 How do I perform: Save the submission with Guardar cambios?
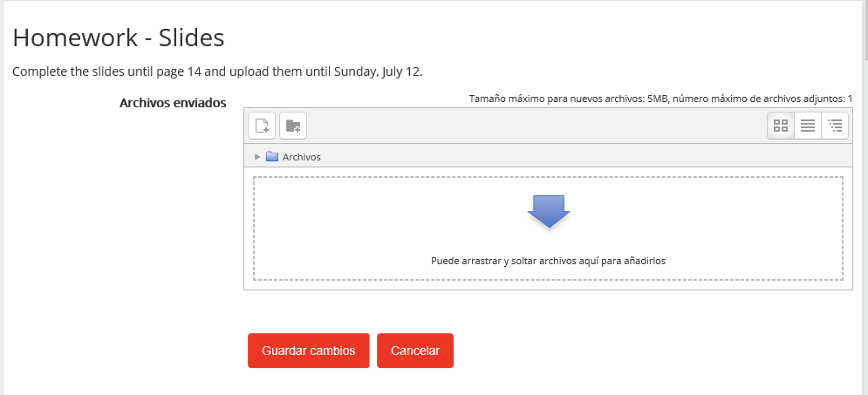[308, 351]
